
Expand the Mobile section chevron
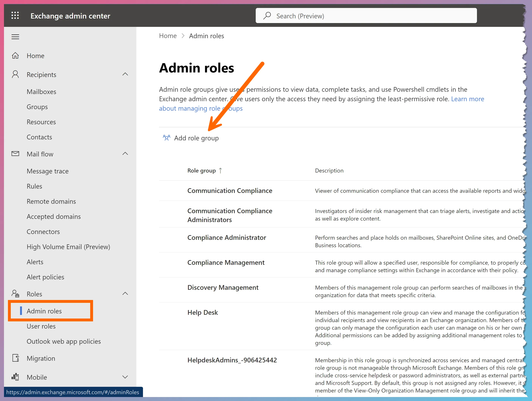[x=125, y=377]
